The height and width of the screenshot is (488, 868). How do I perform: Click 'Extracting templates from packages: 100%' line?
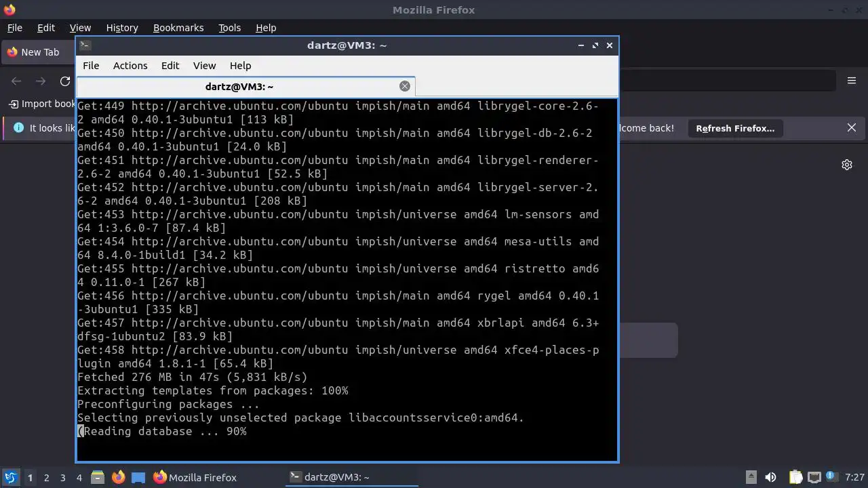point(213,390)
